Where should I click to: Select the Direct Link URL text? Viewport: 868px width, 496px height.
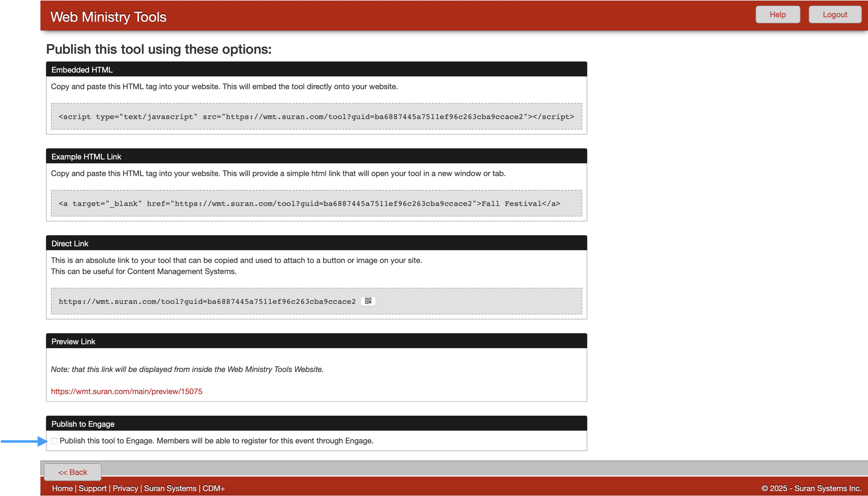click(207, 301)
